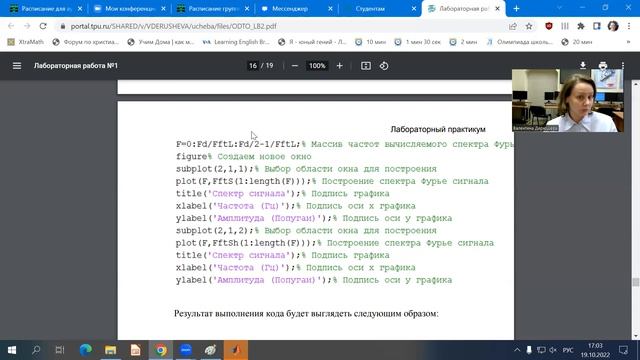Viewport: 640px width, 360px height.
Task: Click the fit to page icon
Action: [366, 66]
